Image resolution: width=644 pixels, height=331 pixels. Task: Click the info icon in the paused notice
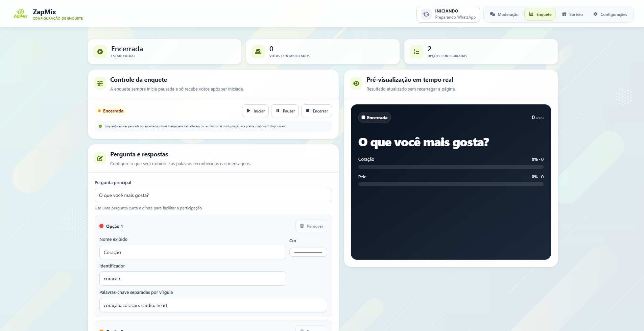point(100,126)
